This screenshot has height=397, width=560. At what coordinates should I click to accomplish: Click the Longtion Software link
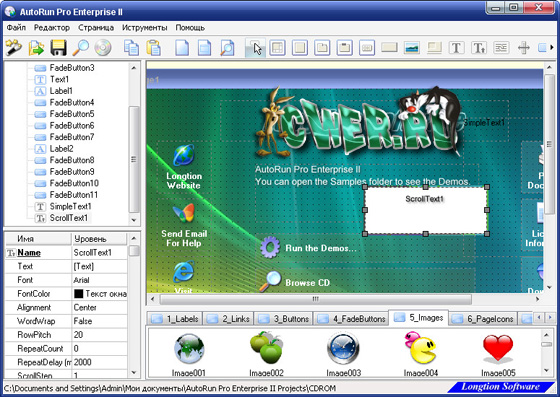coord(500,387)
